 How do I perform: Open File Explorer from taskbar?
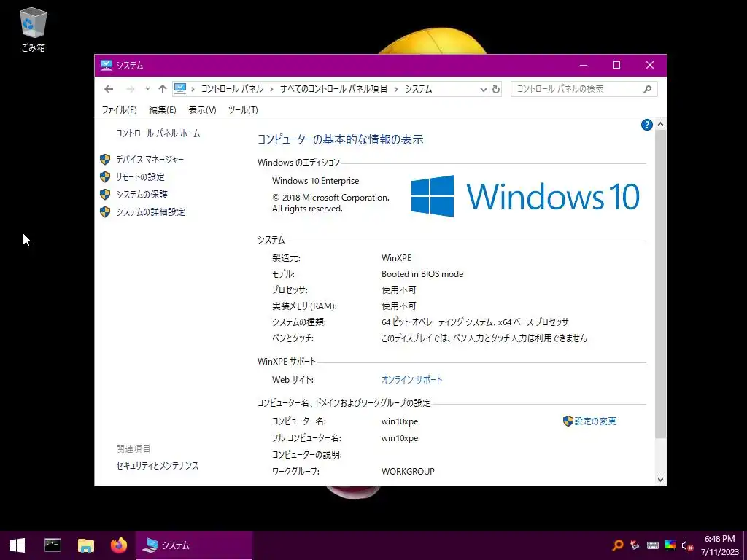[86, 545]
